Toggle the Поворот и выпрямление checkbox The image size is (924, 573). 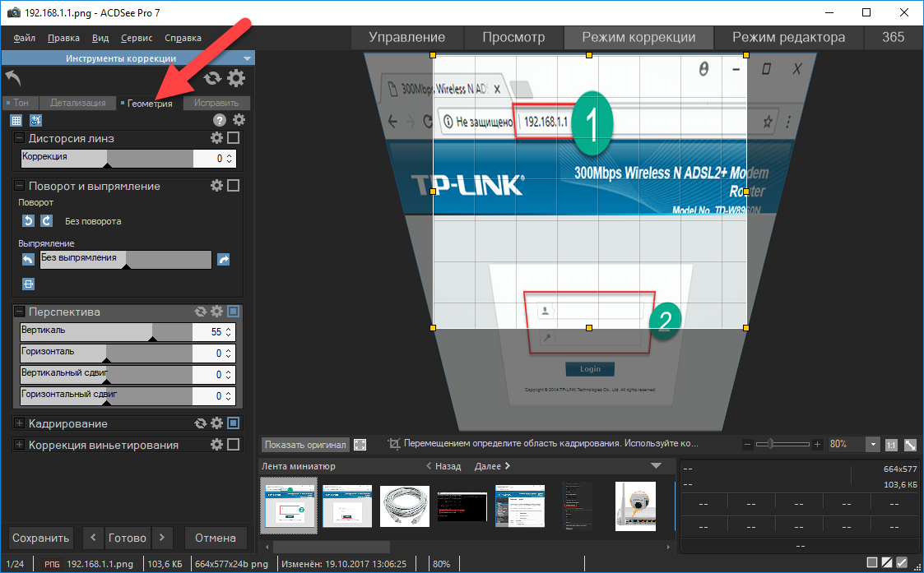pyautogui.click(x=234, y=186)
